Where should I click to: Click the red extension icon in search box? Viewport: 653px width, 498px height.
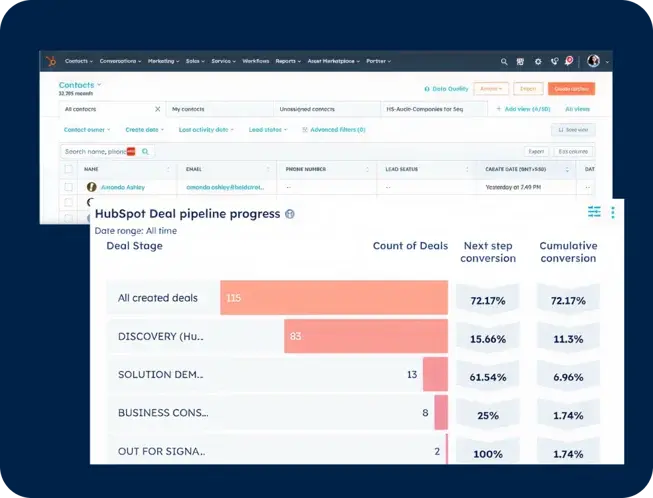(131, 152)
